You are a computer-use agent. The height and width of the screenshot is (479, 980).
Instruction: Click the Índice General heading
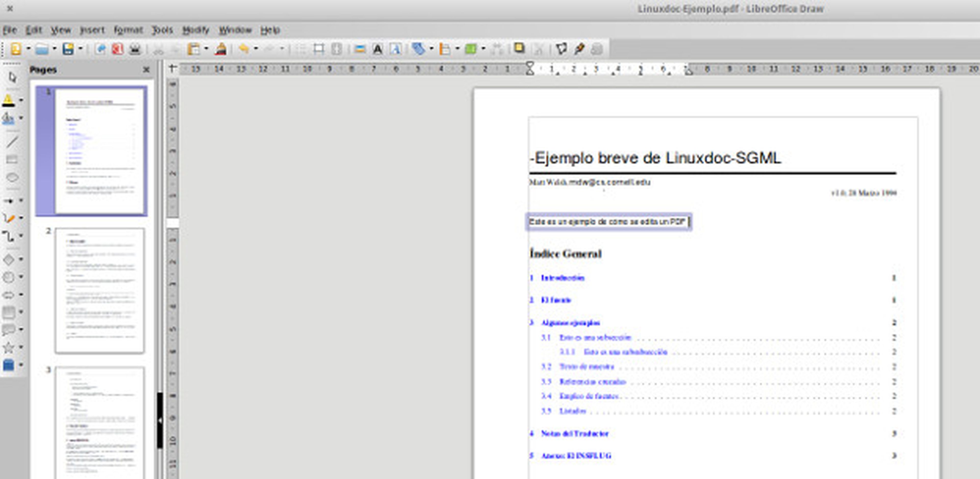click(x=565, y=253)
